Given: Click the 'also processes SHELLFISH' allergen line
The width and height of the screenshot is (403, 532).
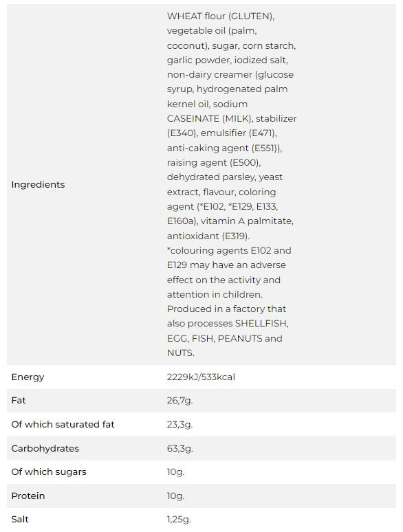Looking at the screenshot, I should point(228,323).
